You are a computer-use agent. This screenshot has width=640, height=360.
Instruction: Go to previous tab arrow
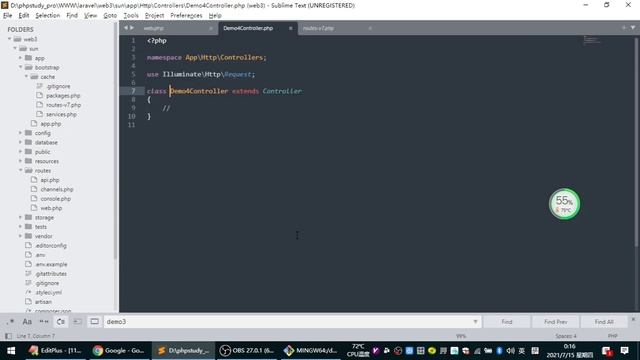[126, 28]
